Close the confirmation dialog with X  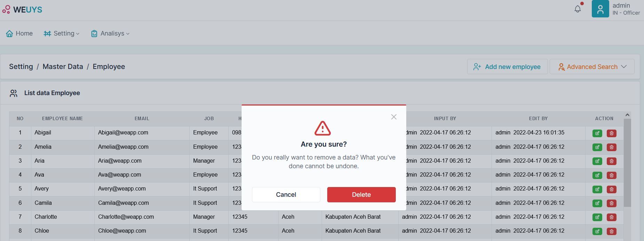coord(394,117)
